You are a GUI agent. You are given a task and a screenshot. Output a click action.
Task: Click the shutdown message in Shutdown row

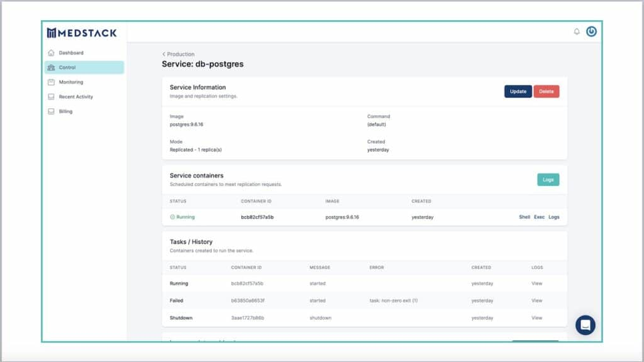320,318
